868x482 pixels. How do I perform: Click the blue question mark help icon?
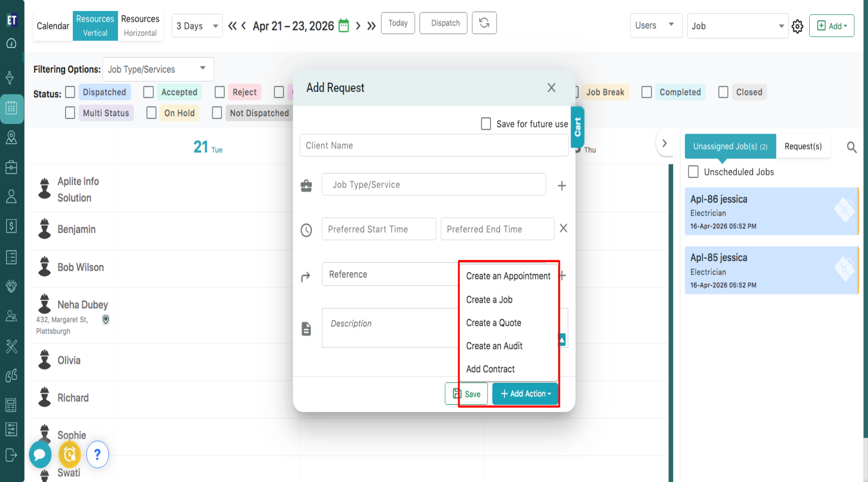pyautogui.click(x=97, y=454)
